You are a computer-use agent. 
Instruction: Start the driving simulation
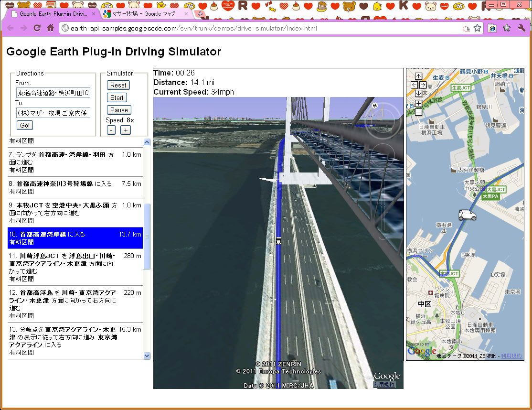[117, 97]
